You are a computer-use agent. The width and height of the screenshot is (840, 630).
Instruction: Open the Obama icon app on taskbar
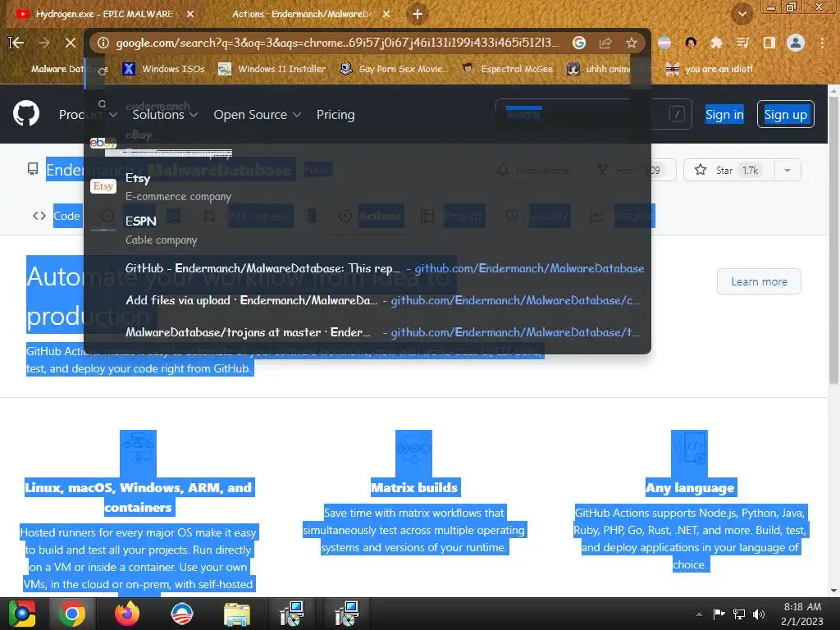click(181, 614)
